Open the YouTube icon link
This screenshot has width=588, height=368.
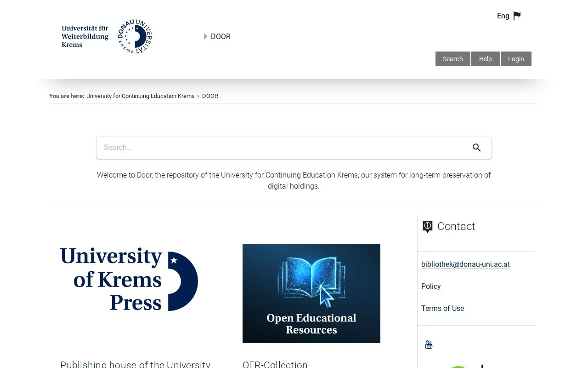(429, 345)
